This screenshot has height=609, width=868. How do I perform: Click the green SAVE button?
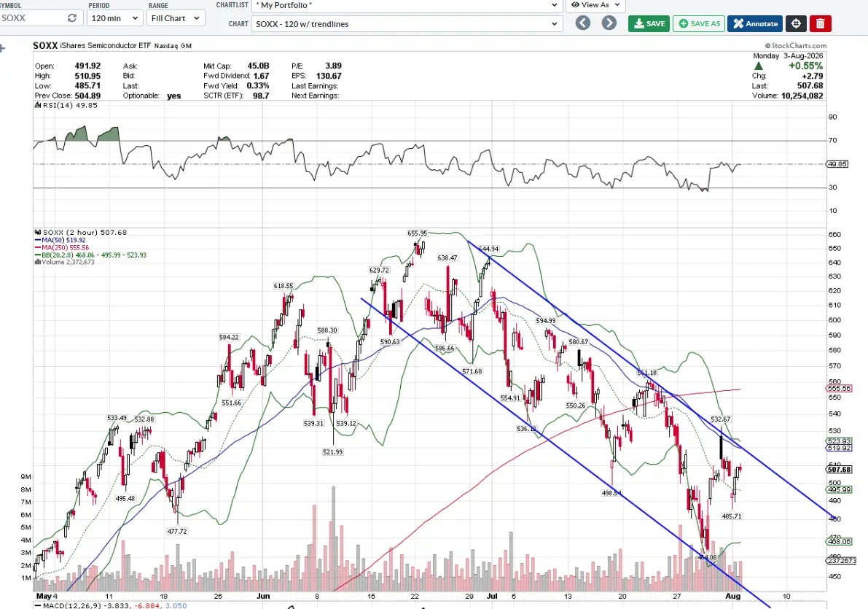coord(649,23)
